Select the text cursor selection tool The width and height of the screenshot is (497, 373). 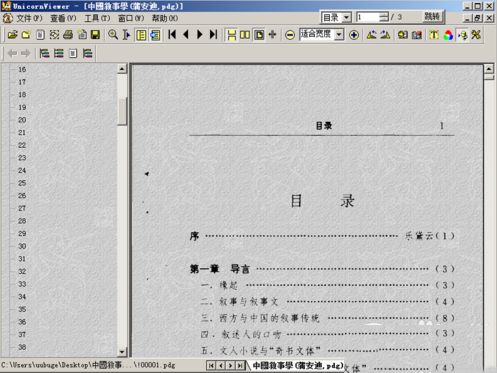tap(127, 35)
